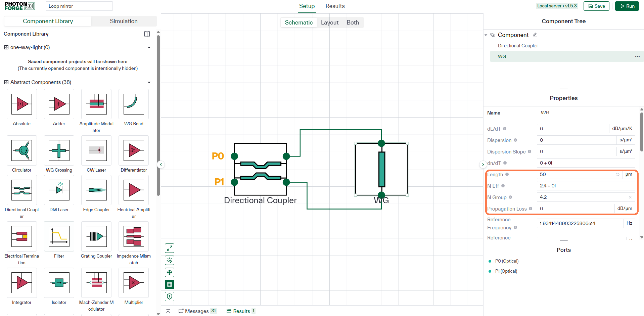The image size is (644, 316).
Task: Open the component library book icon
Action: tap(147, 34)
